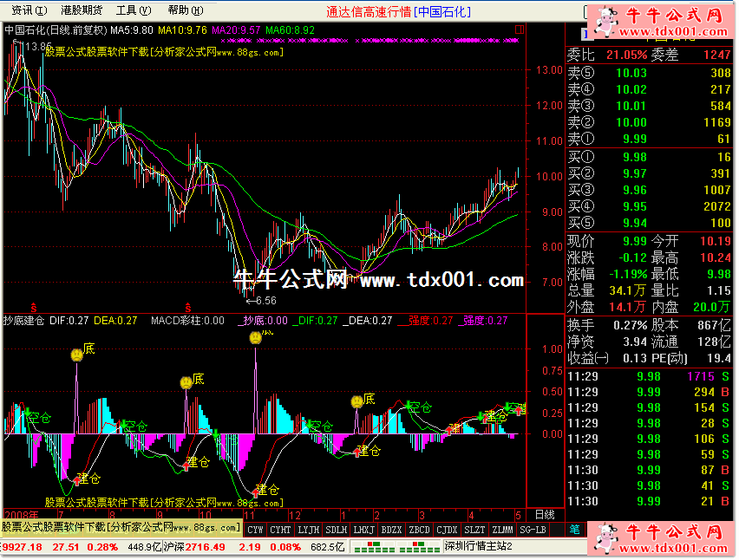Viewport: 739px width, 560px height.
Task: Click the September 建仓 red arrow
Action: pos(186,465)
